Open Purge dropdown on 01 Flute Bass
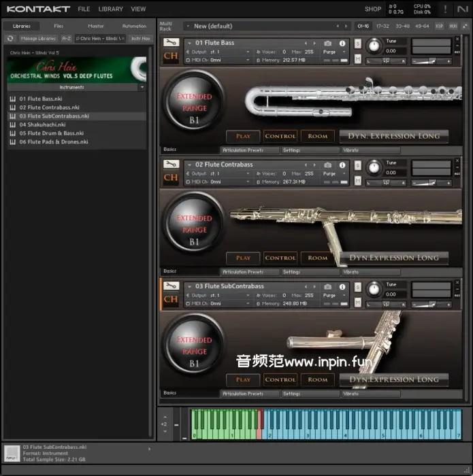This screenshot has height=476, width=473. (x=332, y=52)
